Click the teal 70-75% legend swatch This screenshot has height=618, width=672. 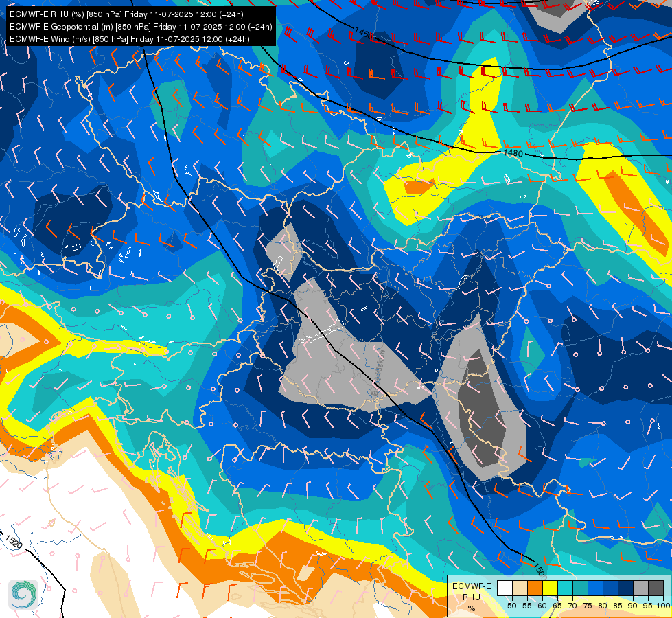pos(580,588)
